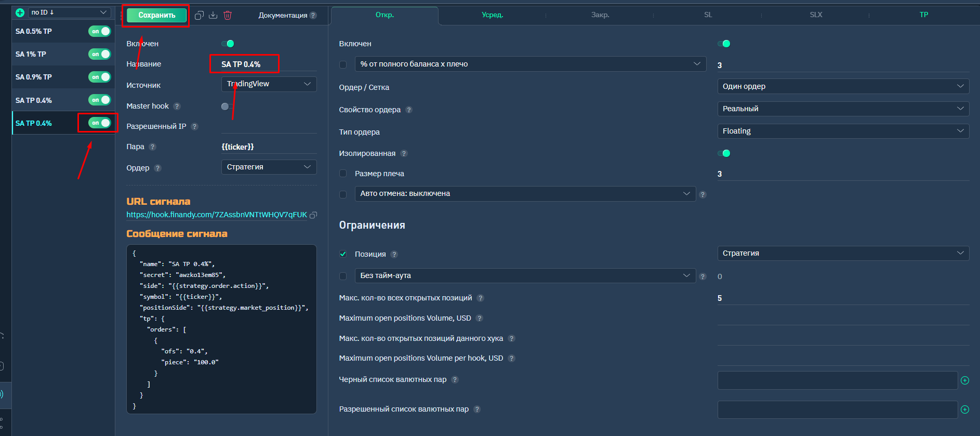Viewport: 980px width, 436px height.
Task: Click the Сохранить button
Action: coord(156,16)
